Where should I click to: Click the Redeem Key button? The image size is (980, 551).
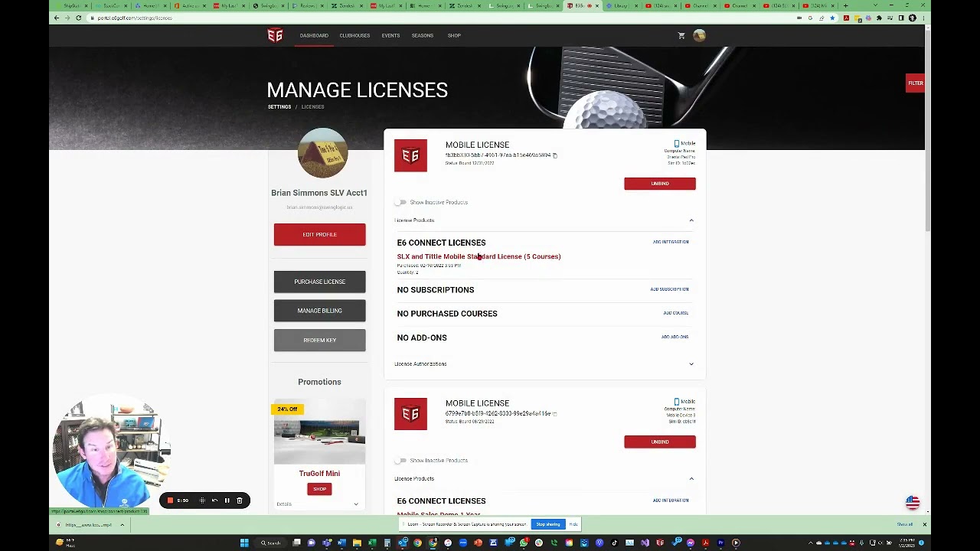point(319,340)
